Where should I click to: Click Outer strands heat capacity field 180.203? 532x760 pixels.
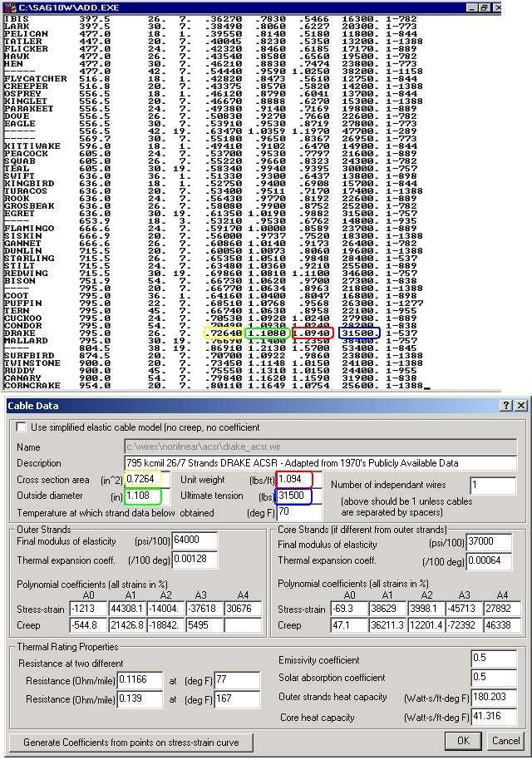pyautogui.click(x=494, y=698)
